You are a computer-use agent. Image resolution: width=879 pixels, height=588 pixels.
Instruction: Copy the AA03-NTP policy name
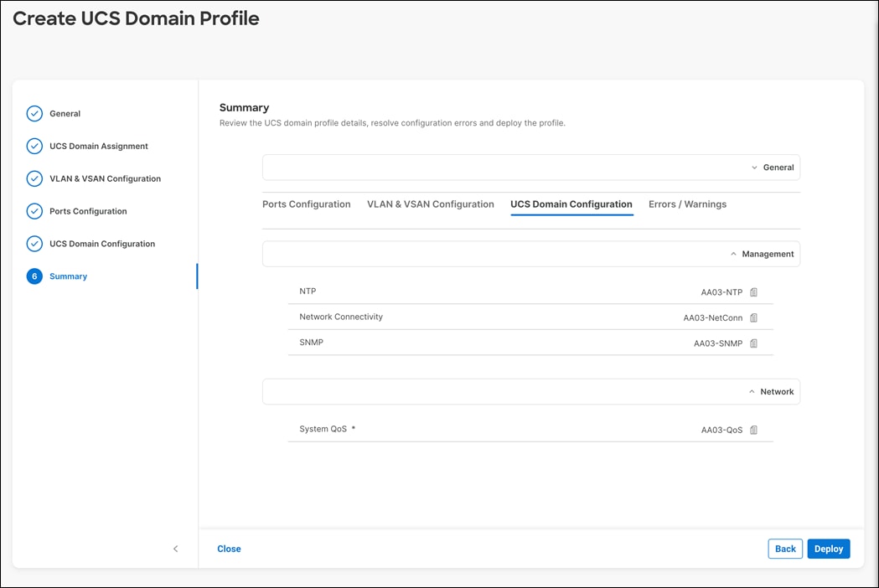click(x=752, y=291)
